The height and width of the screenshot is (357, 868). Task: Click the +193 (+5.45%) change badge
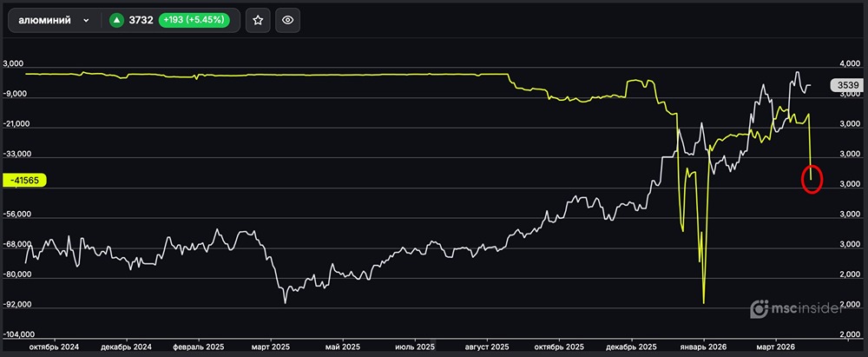[194, 20]
